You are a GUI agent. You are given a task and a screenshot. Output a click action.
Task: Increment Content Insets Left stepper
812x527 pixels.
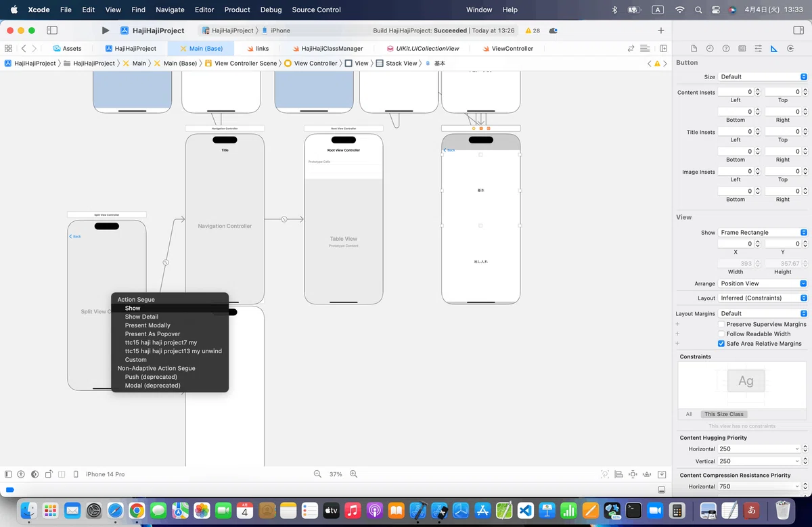758,90
